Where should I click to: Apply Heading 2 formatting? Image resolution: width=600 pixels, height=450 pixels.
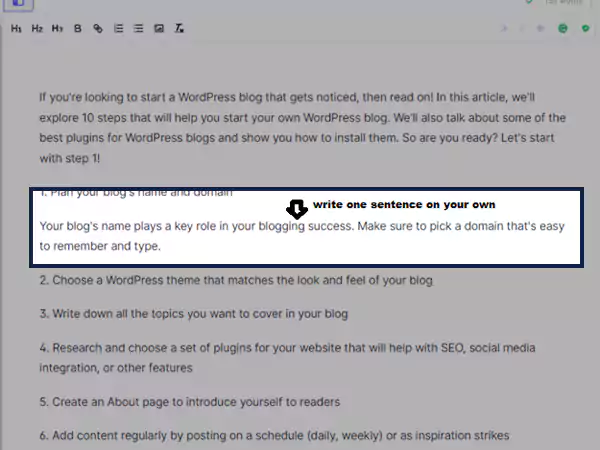tap(37, 28)
